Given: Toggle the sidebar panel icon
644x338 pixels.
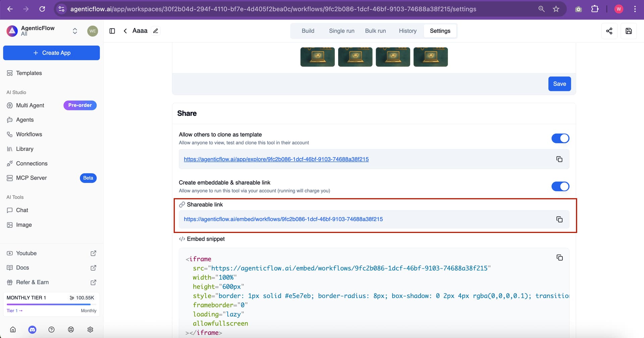Looking at the screenshot, I should 112,31.
